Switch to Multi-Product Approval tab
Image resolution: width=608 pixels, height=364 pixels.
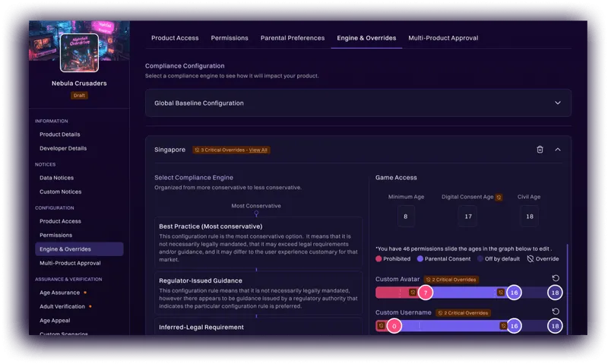point(443,38)
